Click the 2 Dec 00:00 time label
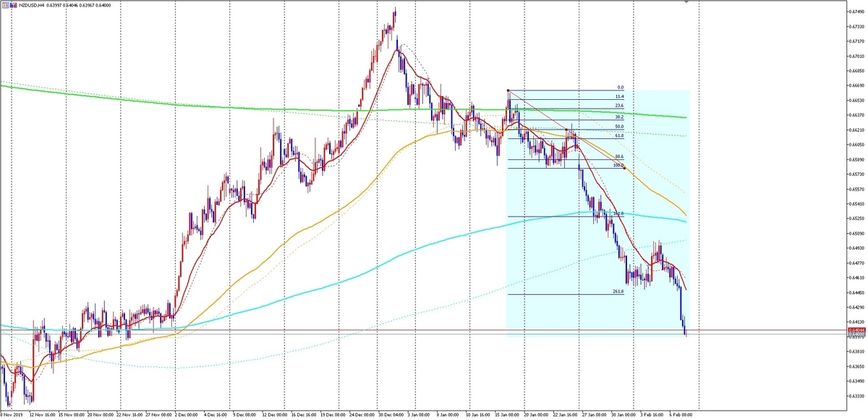The height and width of the screenshot is (420, 868). [187, 415]
